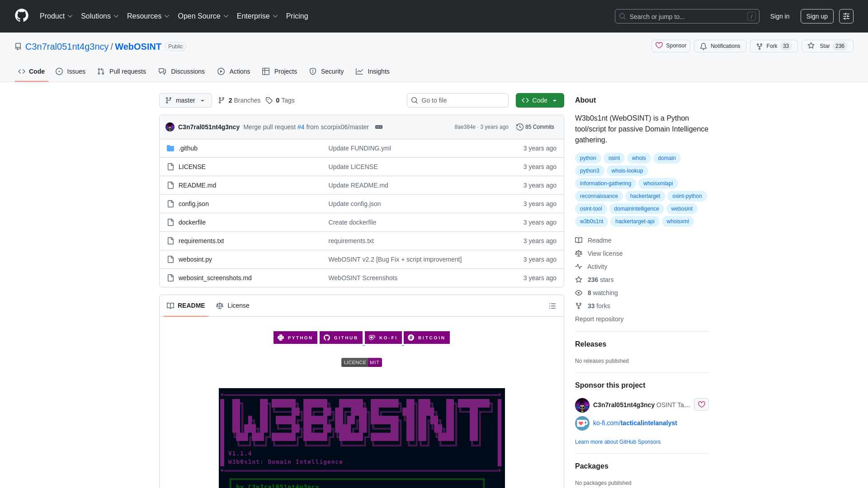Open commit hash 8ae384e

click(x=465, y=127)
